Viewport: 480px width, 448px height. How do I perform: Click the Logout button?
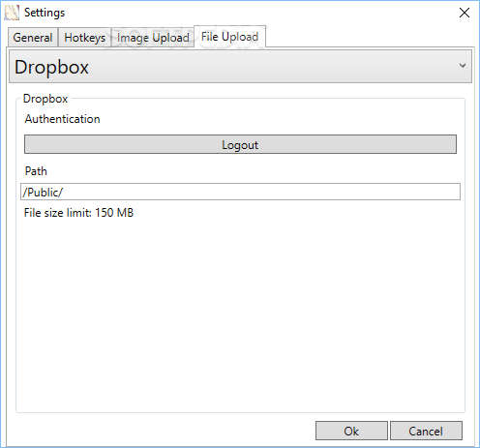240,144
